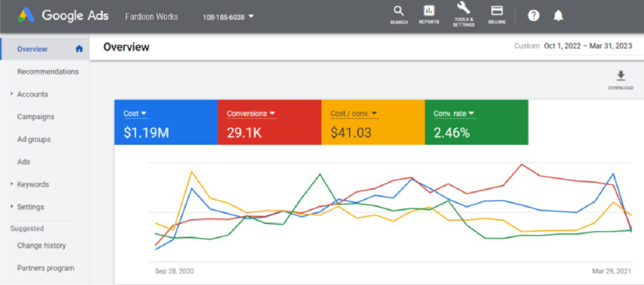Edit the custom date range field
The height and width of the screenshot is (285, 644).
[x=588, y=46]
